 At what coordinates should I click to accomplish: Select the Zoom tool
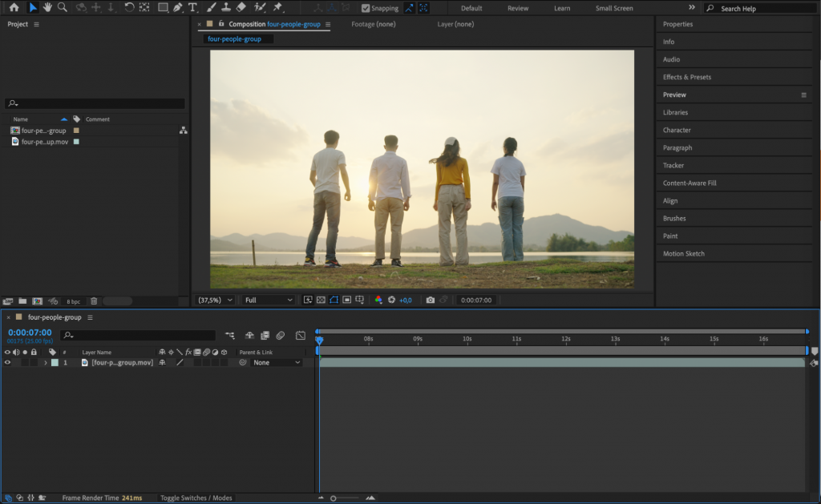pos(60,8)
